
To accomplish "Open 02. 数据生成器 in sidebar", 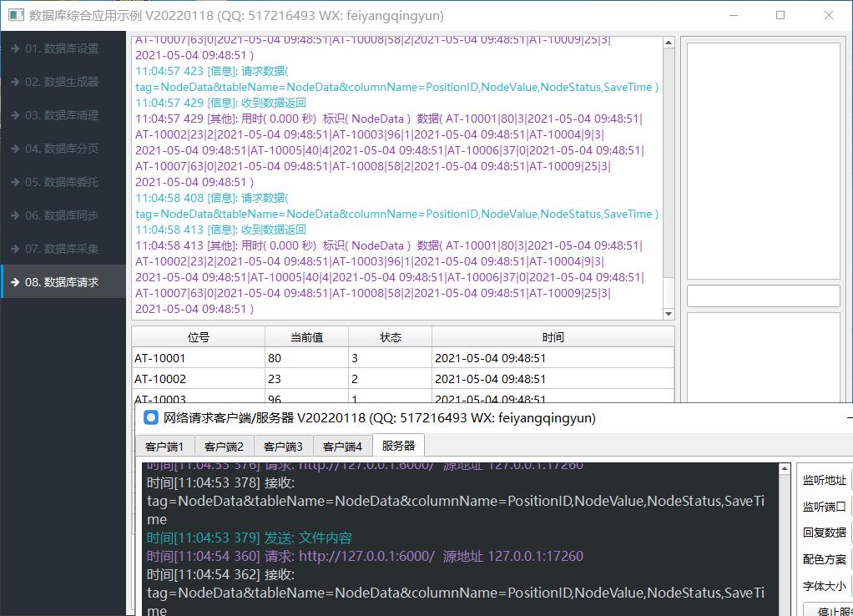I will point(63,82).
